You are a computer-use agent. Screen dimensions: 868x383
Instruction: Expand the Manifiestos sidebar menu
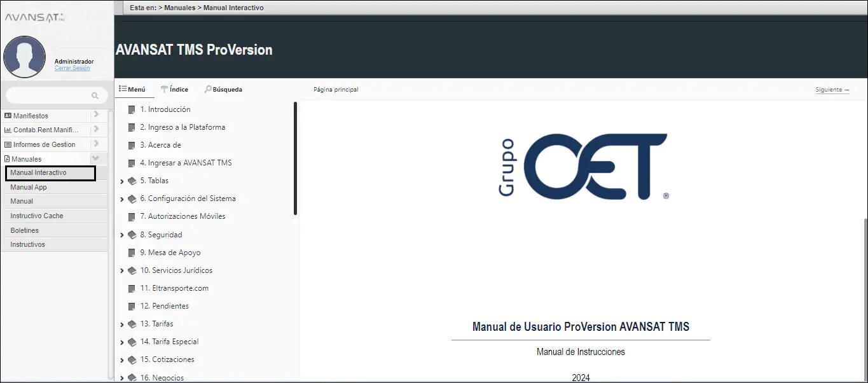click(95, 115)
